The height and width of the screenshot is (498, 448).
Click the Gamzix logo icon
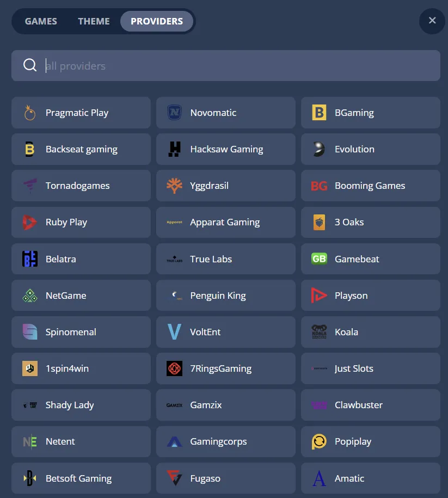174,405
